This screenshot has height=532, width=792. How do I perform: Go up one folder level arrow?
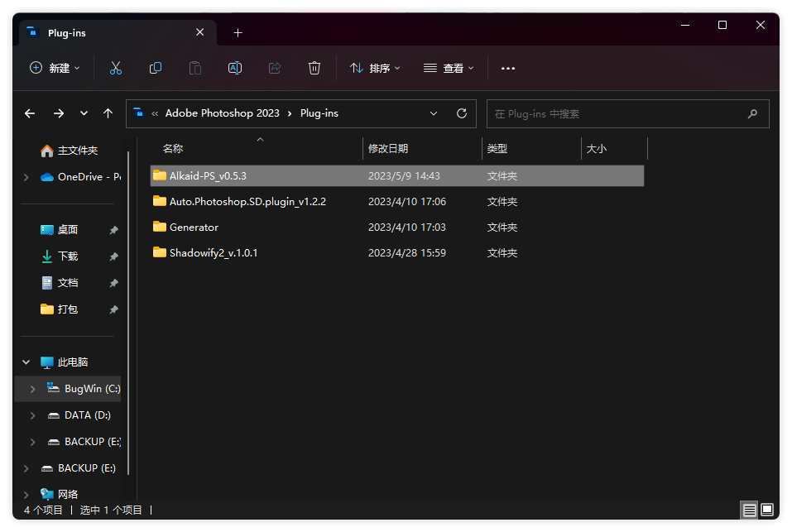tap(108, 113)
